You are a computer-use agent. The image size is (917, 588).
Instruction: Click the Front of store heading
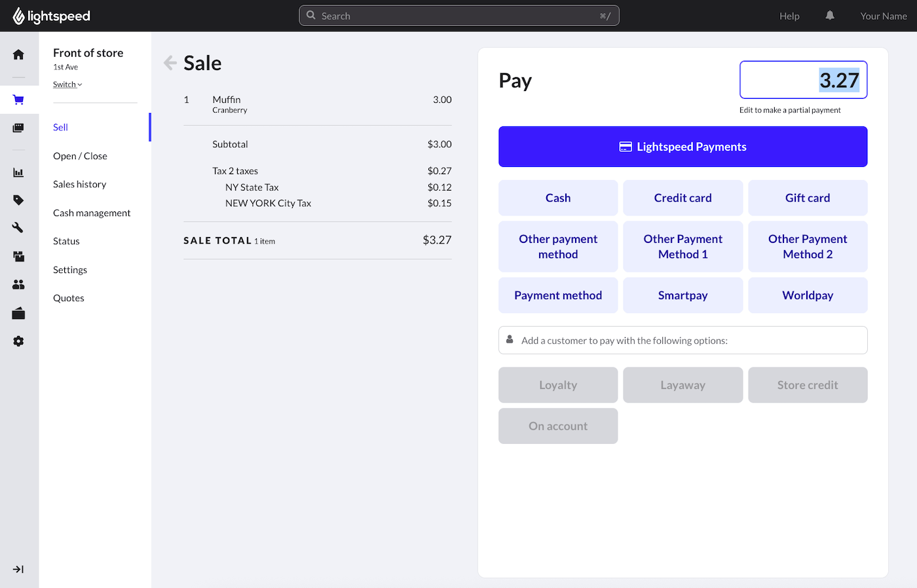[x=88, y=52]
